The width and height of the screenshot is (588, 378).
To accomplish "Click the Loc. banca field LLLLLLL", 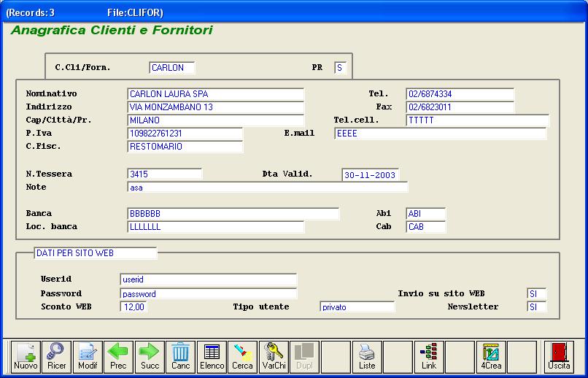I will click(x=216, y=227).
